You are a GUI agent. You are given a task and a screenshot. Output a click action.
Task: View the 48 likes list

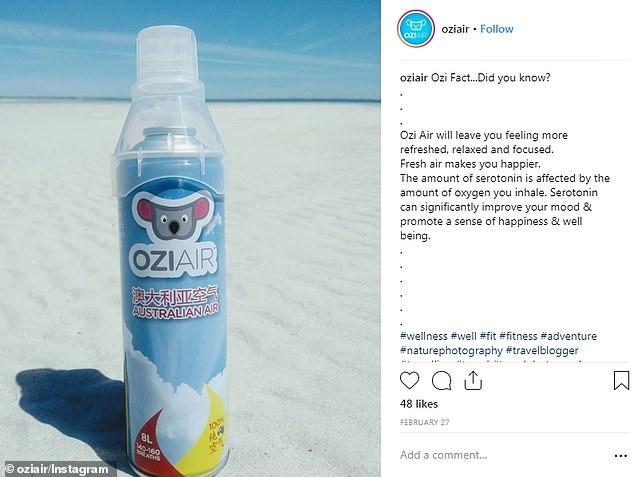click(419, 404)
